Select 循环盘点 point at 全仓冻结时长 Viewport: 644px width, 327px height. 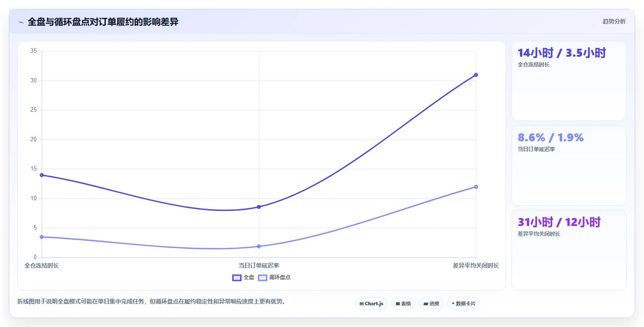point(42,237)
